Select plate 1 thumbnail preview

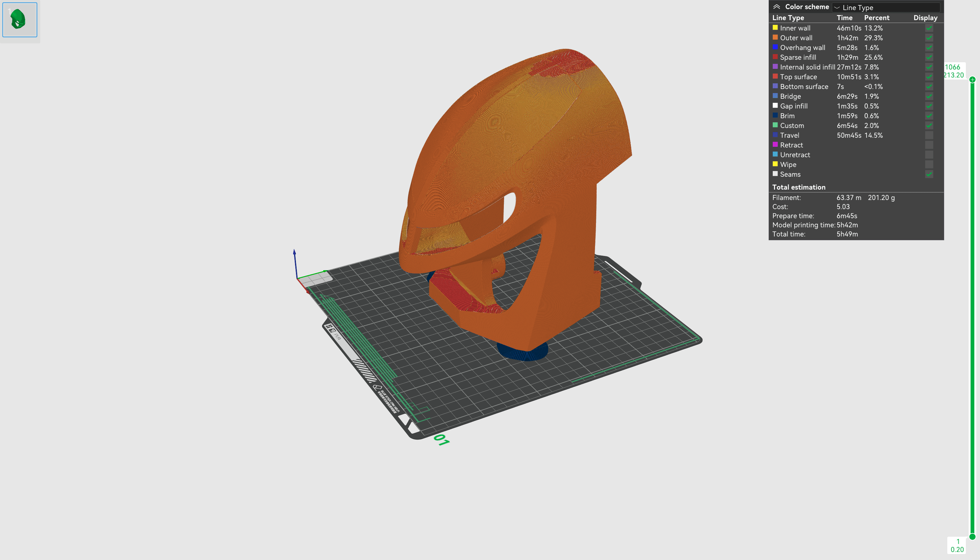point(19,19)
